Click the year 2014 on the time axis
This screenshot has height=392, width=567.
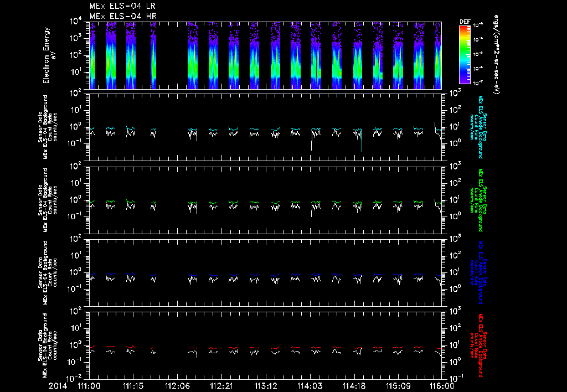[x=58, y=386]
